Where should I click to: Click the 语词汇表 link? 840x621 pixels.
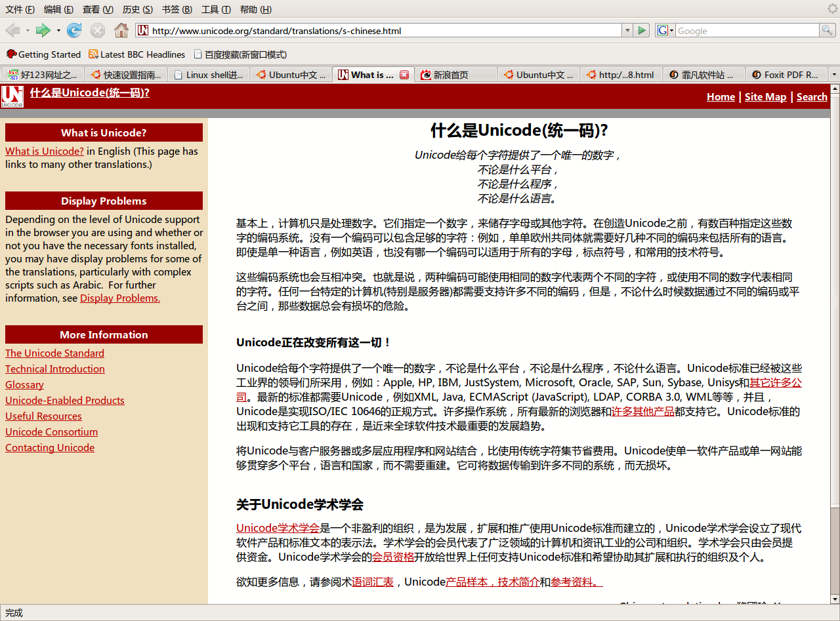(x=373, y=582)
